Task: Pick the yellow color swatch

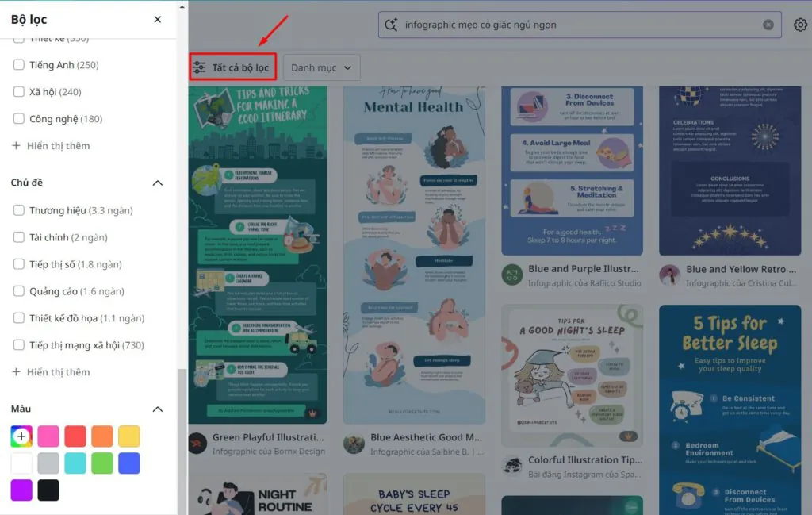Action: [129, 436]
